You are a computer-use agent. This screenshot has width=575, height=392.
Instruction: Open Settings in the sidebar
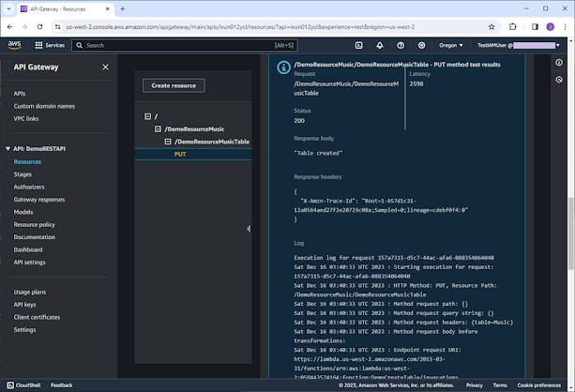[x=25, y=330]
